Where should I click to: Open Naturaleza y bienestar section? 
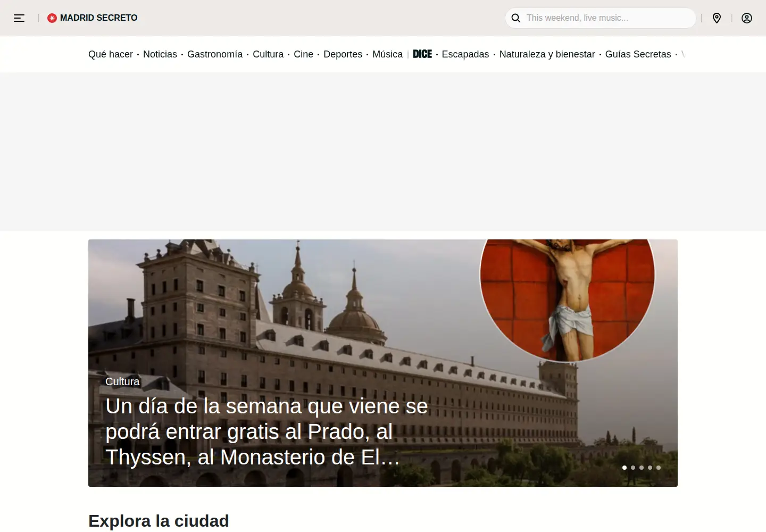tap(547, 54)
